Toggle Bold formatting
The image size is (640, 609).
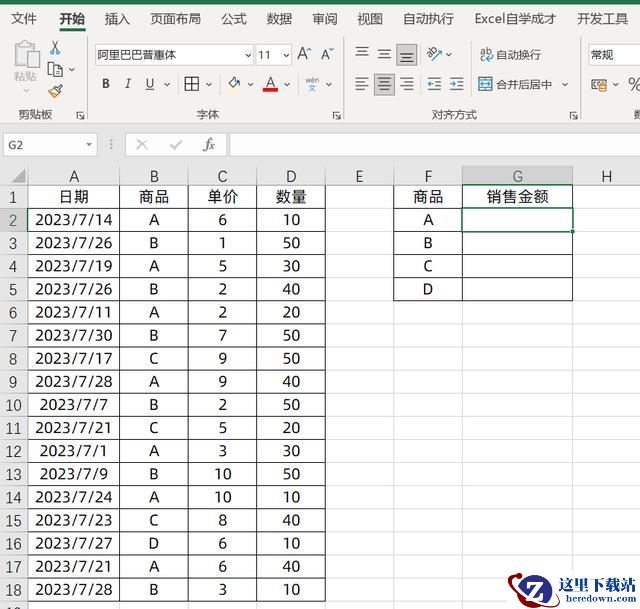[x=106, y=84]
